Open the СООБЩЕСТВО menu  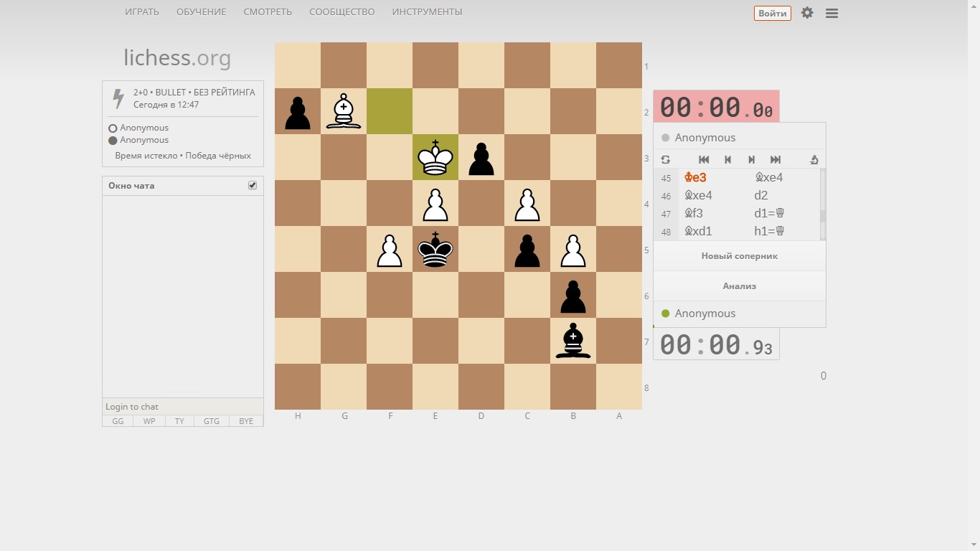[342, 12]
